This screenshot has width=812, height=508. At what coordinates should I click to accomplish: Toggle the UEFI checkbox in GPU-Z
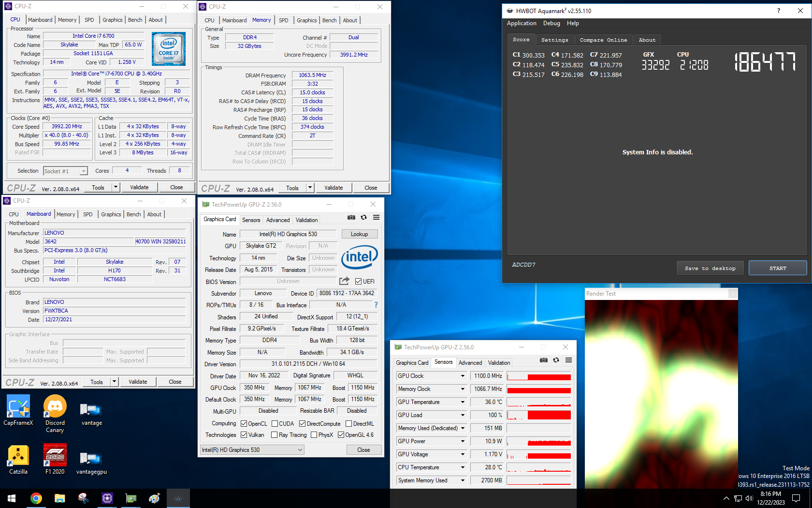coord(358,281)
